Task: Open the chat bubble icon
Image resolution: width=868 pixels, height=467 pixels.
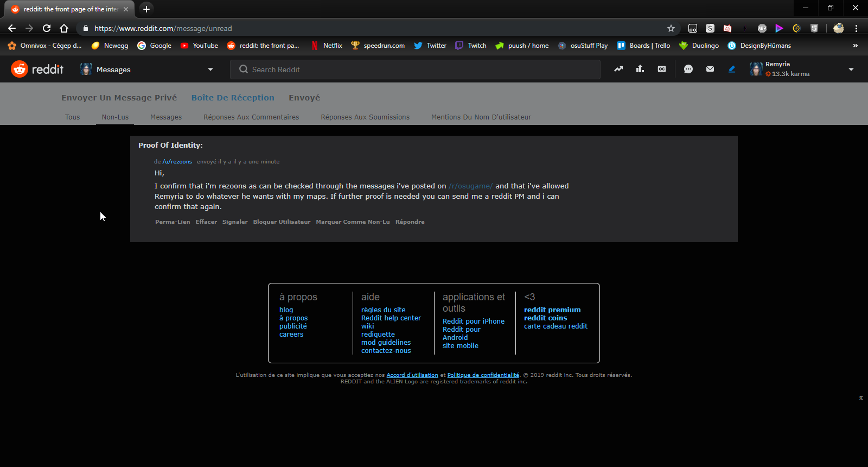Action: point(688,69)
